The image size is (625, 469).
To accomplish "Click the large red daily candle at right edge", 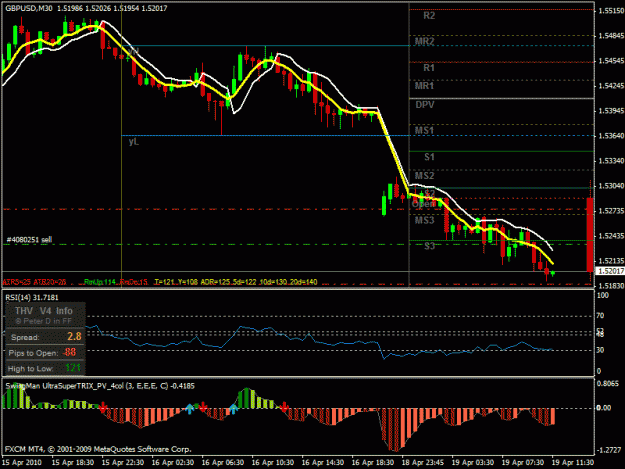I will [590, 234].
